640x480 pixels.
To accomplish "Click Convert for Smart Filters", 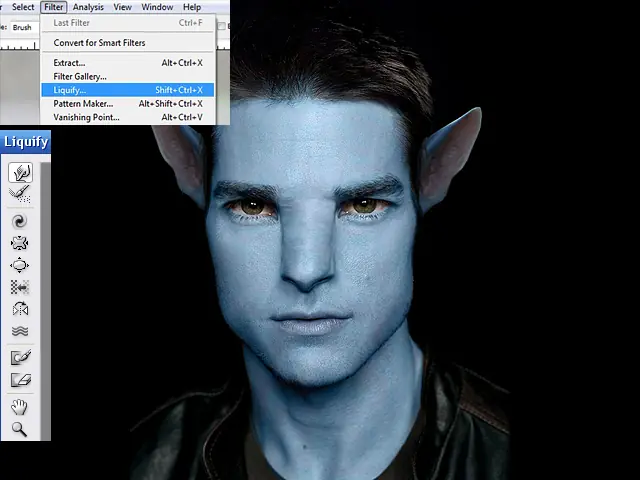I will tap(99, 43).
